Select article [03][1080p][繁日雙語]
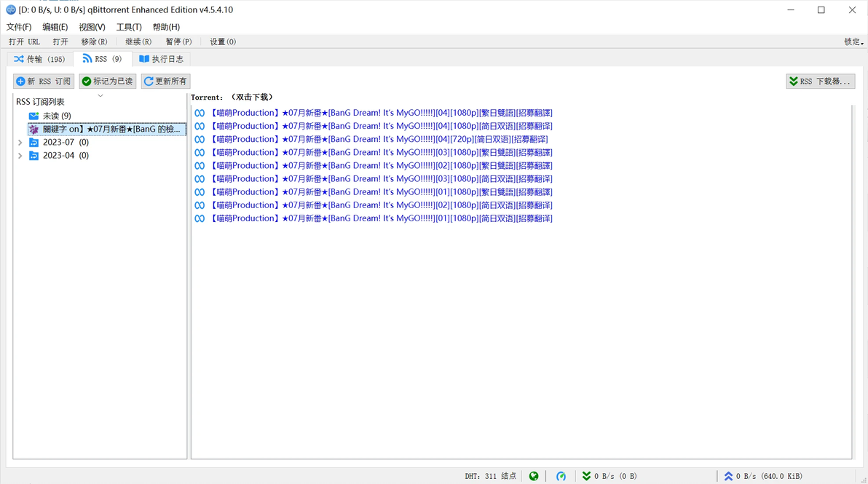 coord(382,152)
